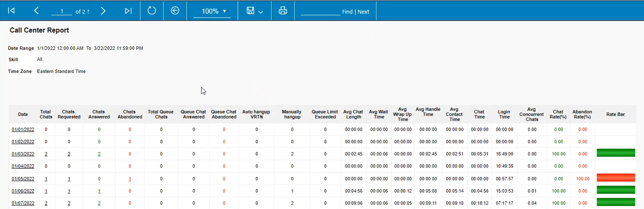644x209 pixels.
Task: Print the report
Action: coord(283,11)
